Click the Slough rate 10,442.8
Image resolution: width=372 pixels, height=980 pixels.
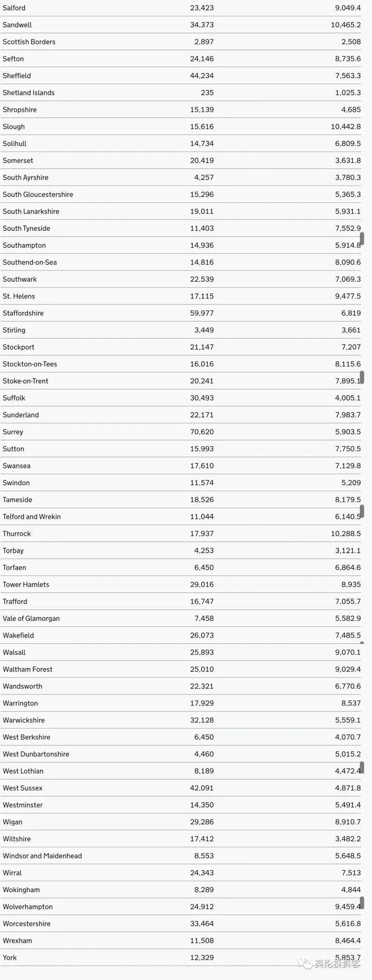click(346, 126)
